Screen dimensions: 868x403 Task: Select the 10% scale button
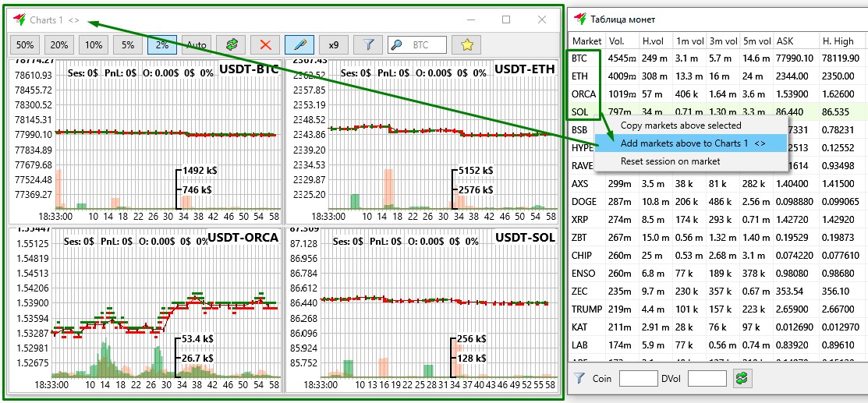(x=94, y=45)
